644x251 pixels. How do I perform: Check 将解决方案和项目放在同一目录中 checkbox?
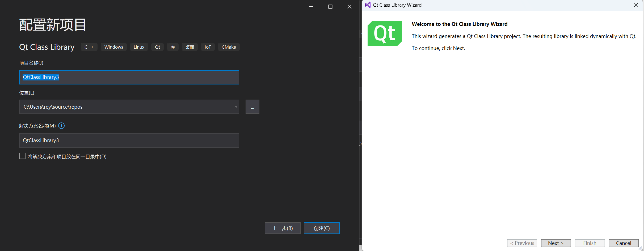pos(22,156)
